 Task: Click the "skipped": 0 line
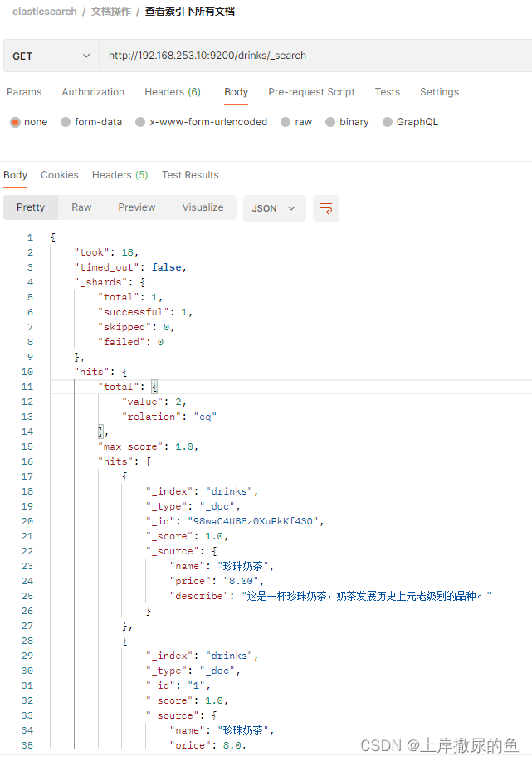[x=136, y=327]
